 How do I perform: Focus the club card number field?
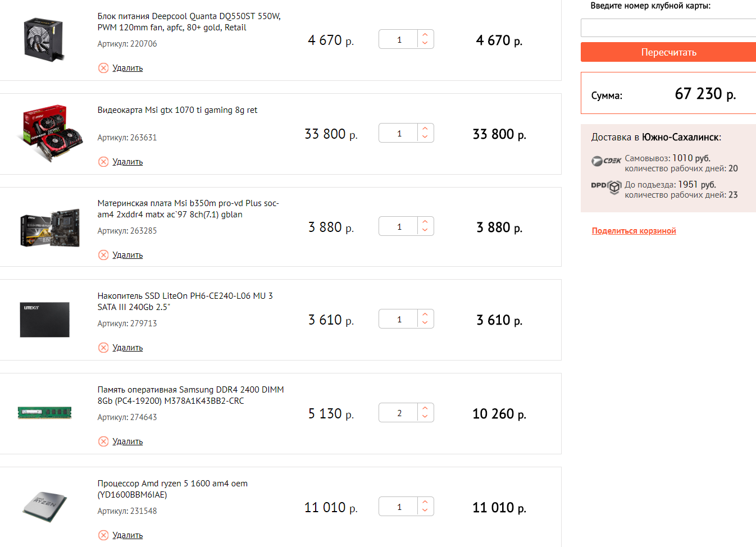667,28
